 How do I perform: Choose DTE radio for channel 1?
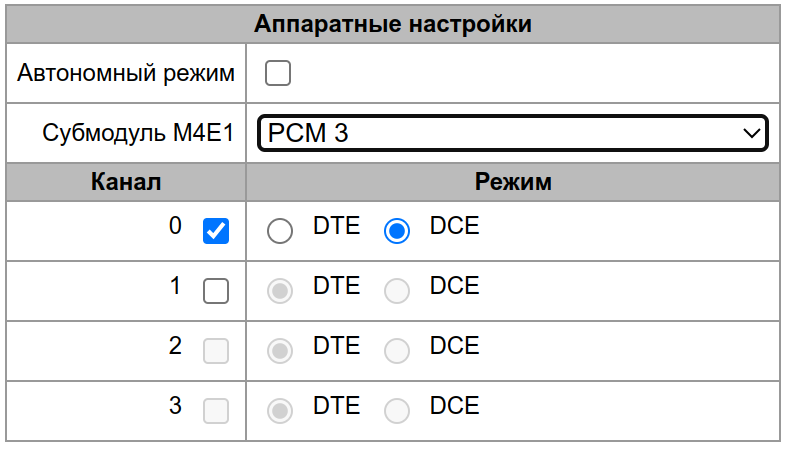point(280,291)
